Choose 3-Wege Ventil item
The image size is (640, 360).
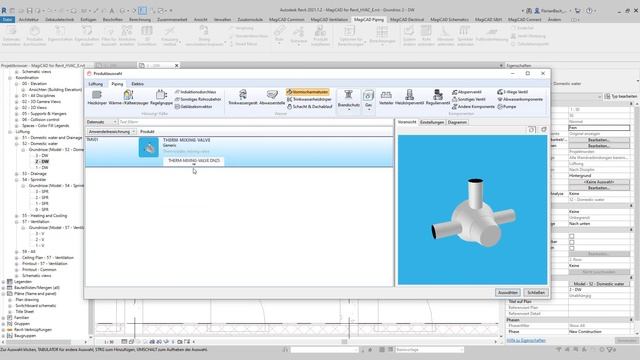coord(513,92)
